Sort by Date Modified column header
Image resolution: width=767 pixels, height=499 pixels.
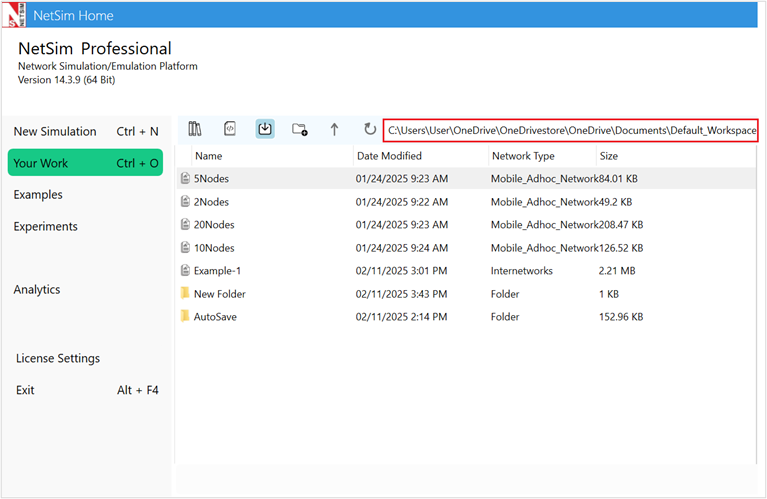(x=389, y=156)
